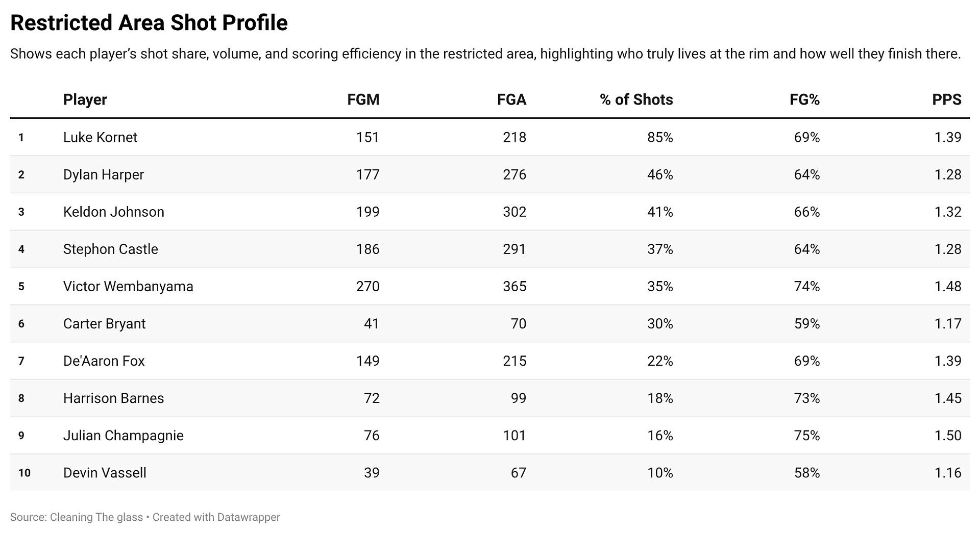Image resolution: width=980 pixels, height=534 pixels.
Task: Click the % of Shots column header
Action: click(x=636, y=99)
